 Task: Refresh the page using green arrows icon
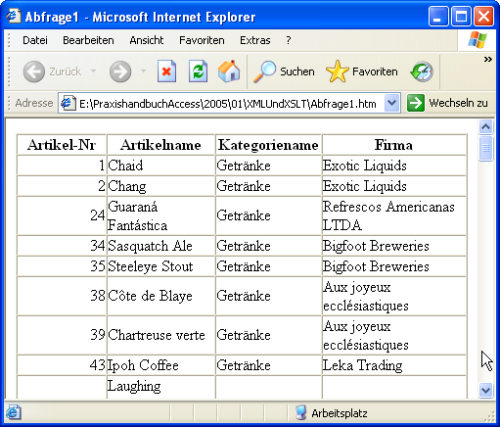click(198, 71)
